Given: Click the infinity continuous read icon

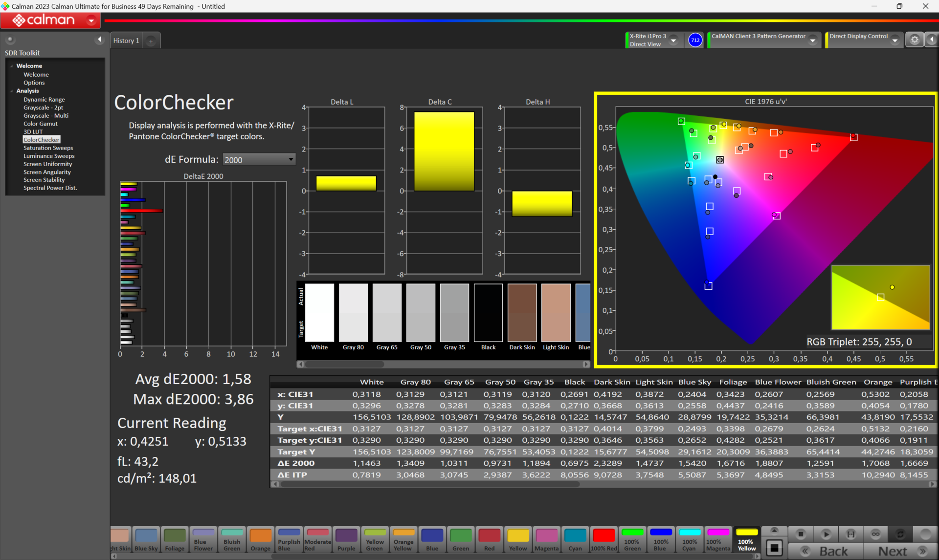Looking at the screenshot, I should pos(875,534).
